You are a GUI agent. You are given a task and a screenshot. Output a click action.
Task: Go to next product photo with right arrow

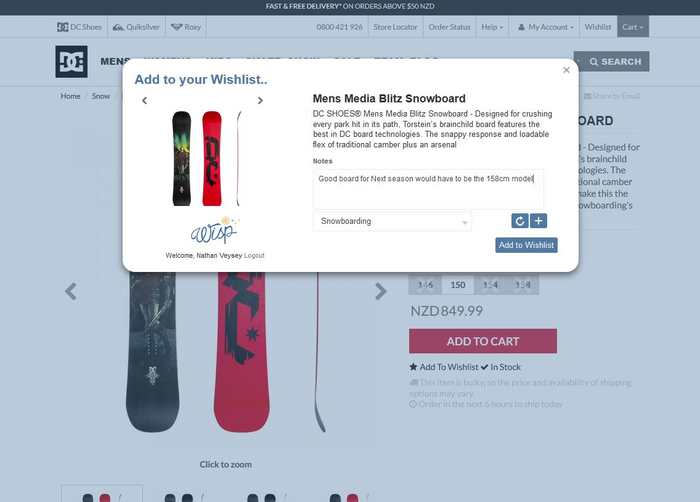(380, 291)
